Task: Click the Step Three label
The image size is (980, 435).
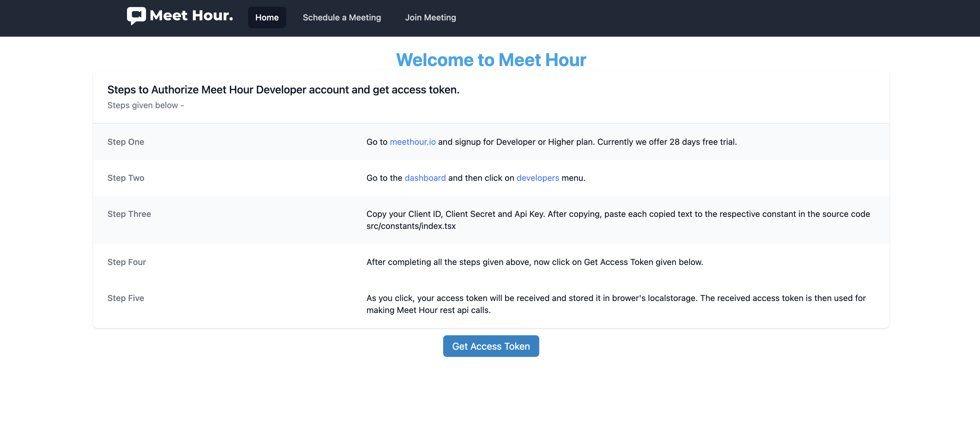Action: (129, 214)
